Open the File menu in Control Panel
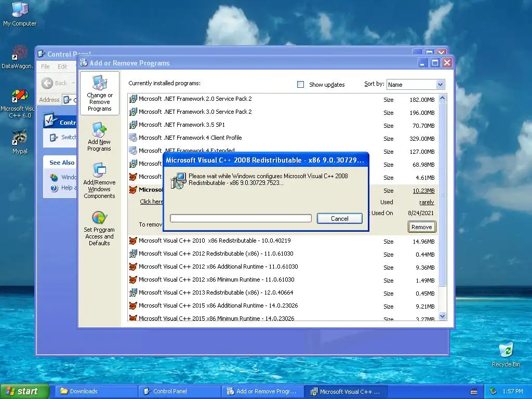This screenshot has width=532, height=399. point(46,66)
